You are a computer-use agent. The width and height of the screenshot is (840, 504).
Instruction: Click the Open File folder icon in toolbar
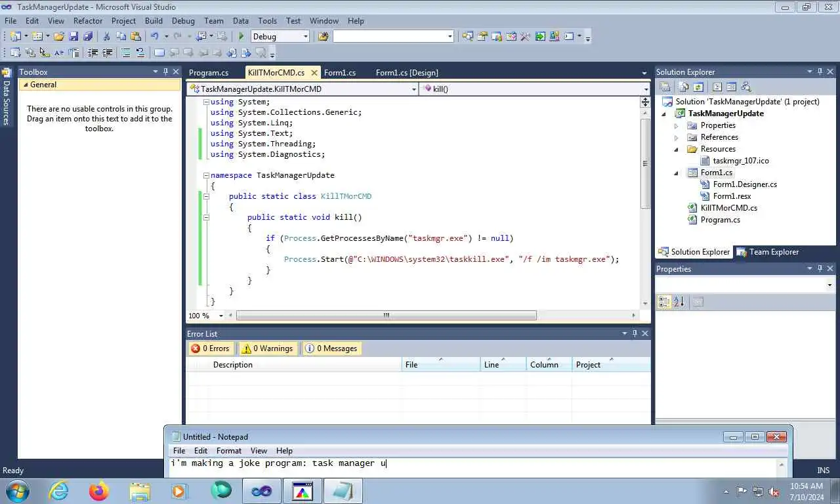58,37
